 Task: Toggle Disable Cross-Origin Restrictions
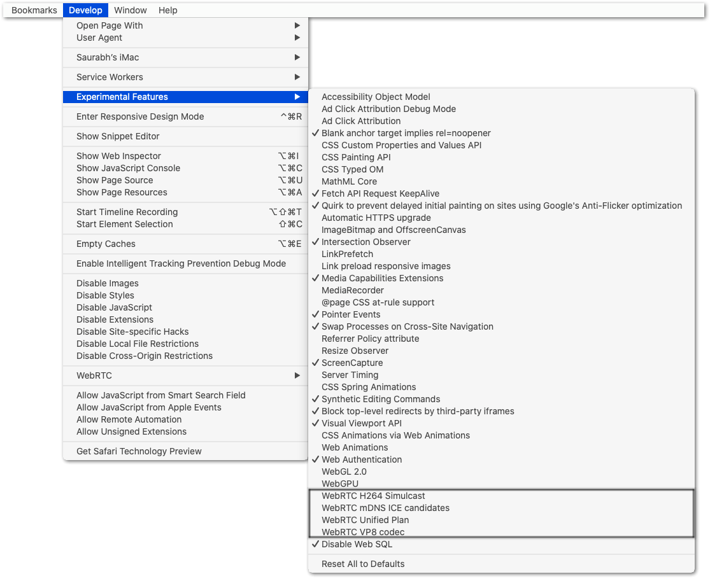pyautogui.click(x=186, y=356)
